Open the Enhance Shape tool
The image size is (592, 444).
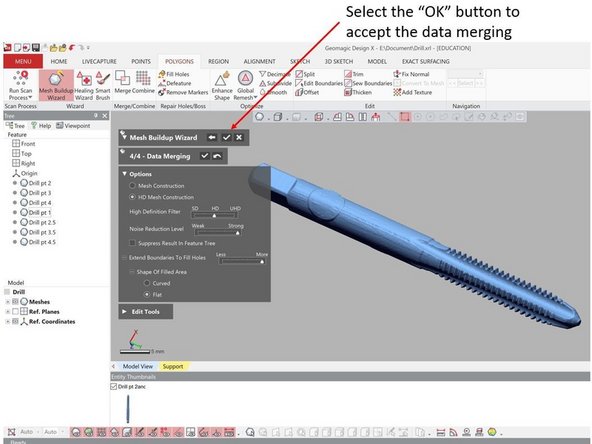tap(222, 86)
